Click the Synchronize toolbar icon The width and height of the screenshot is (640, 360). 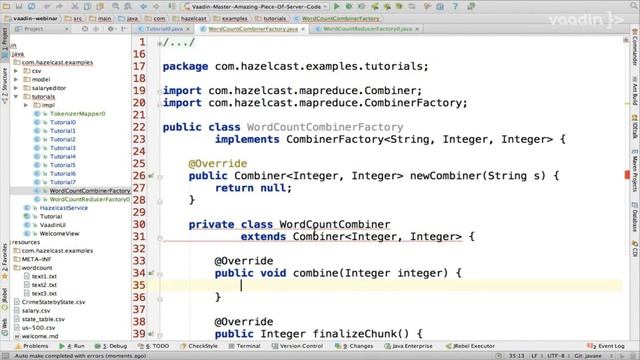31,7
